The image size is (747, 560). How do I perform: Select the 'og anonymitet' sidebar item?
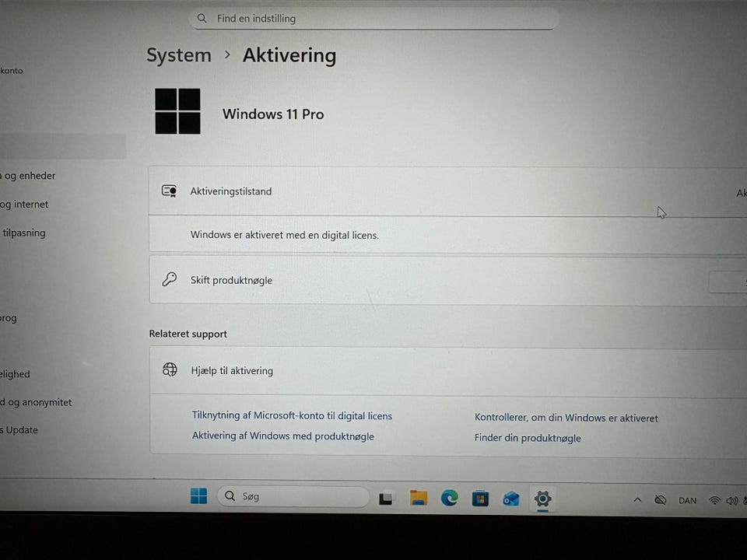[x=36, y=402]
